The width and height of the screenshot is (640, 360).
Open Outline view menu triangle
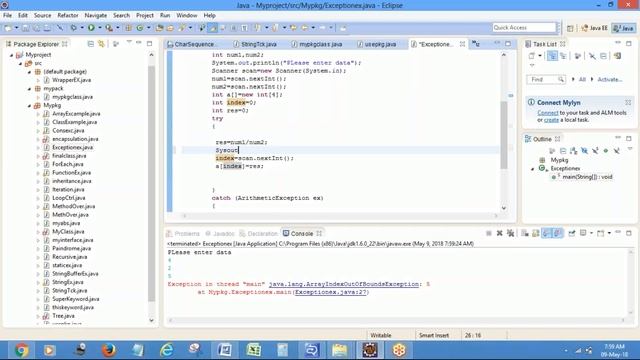[x=630, y=149]
